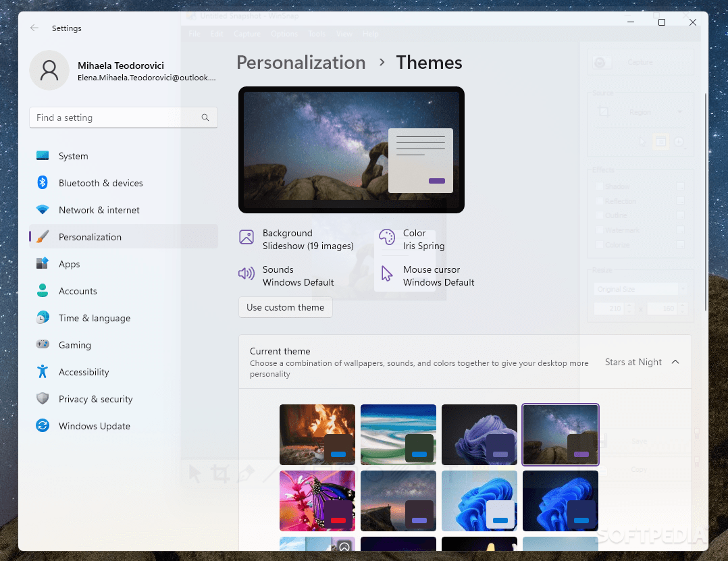Screen dimensions: 728x561
Task: Maximize the Settings window
Action: pyautogui.click(x=662, y=22)
